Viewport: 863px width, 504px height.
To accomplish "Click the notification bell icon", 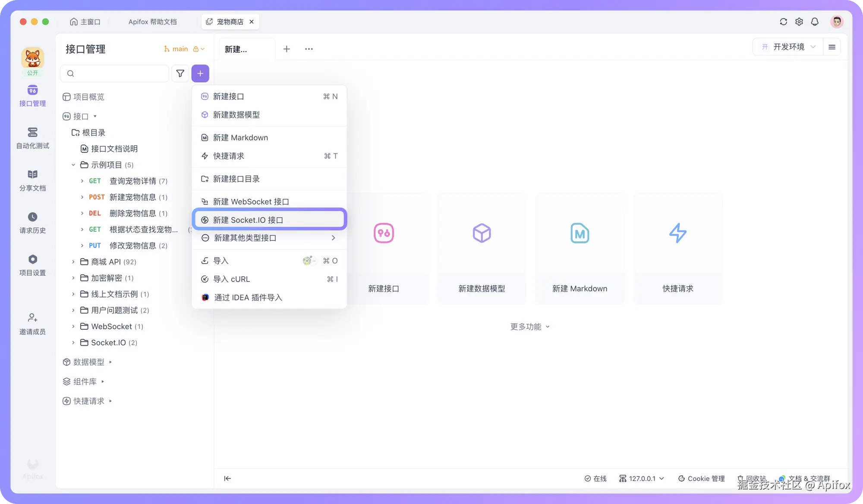I will tap(815, 22).
